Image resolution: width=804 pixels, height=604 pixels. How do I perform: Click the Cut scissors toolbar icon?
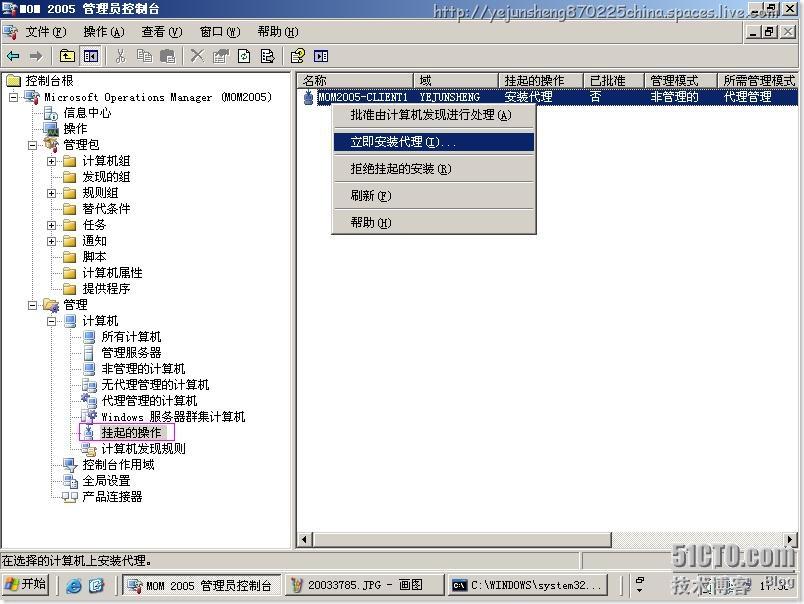120,56
